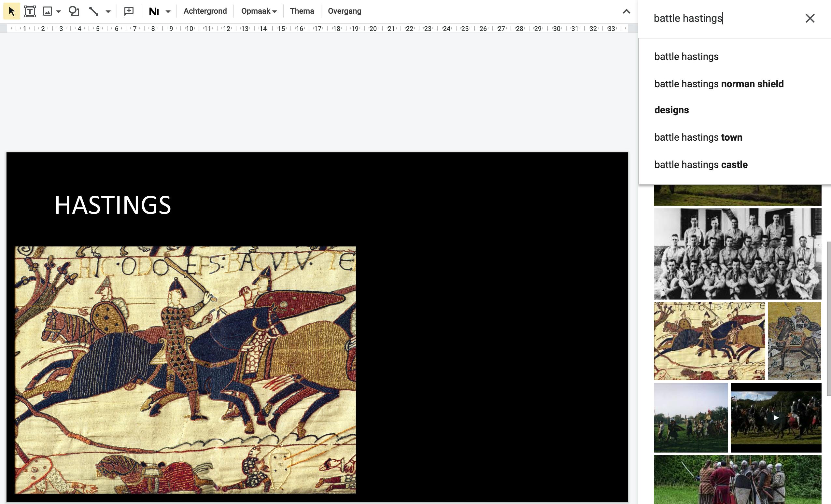This screenshot has height=504, width=831.
Task: Select the arrow cursor tool
Action: pos(11,11)
